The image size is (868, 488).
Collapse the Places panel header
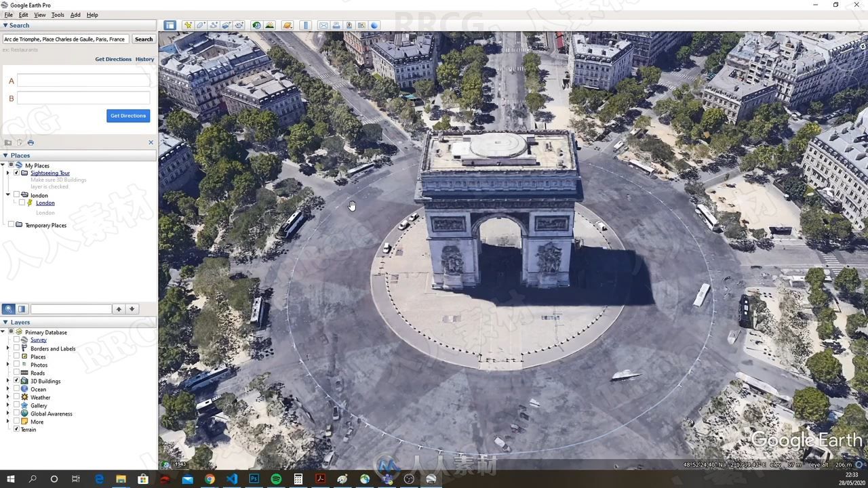pyautogui.click(x=79, y=155)
